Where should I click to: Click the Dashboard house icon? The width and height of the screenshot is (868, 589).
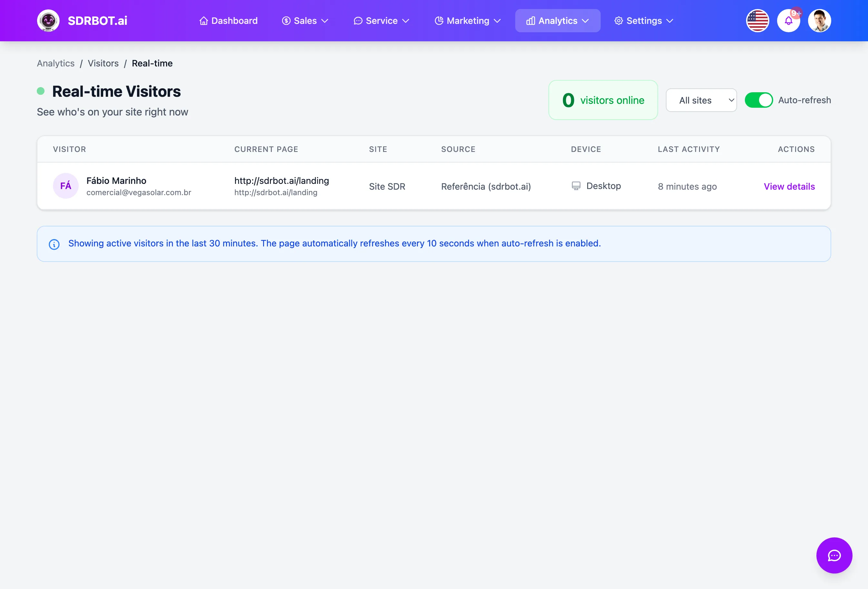[203, 21]
